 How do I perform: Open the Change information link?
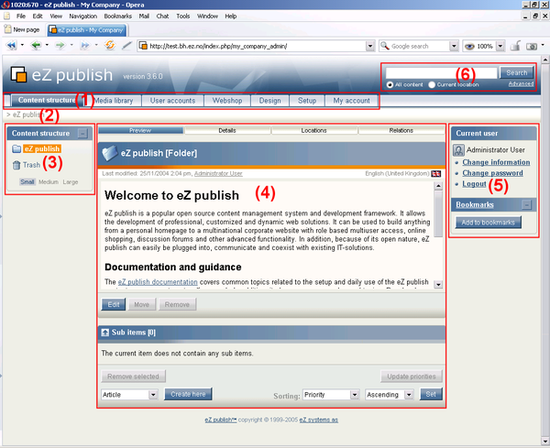pyautogui.click(x=496, y=162)
